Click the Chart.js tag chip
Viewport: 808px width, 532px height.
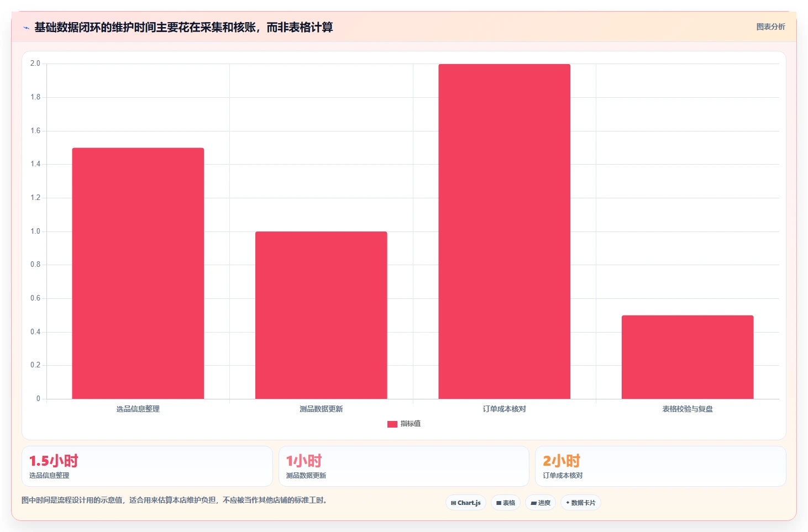[466, 503]
